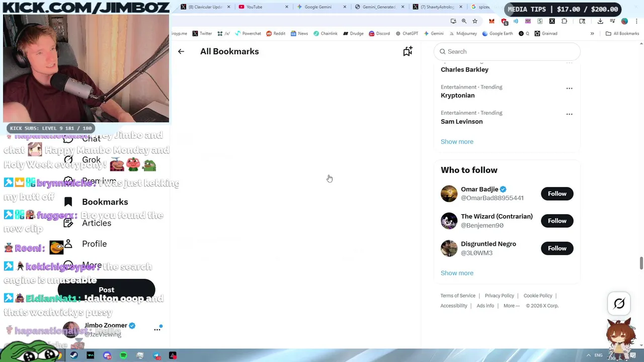
Task: Expand the footer More menu
Action: (511, 306)
